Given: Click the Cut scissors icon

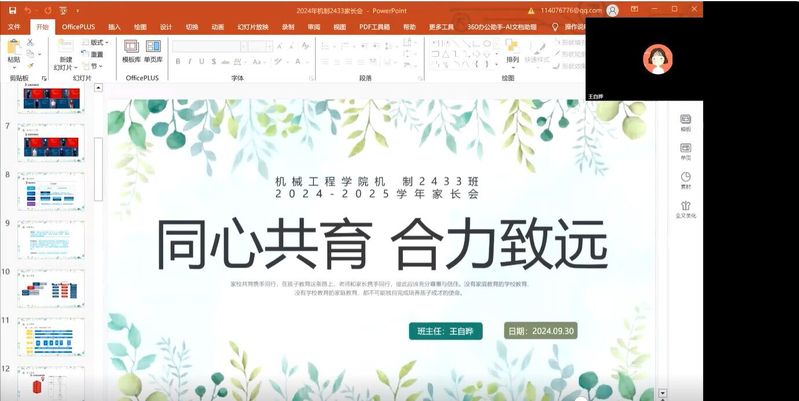Looking at the screenshot, I should (31, 43).
